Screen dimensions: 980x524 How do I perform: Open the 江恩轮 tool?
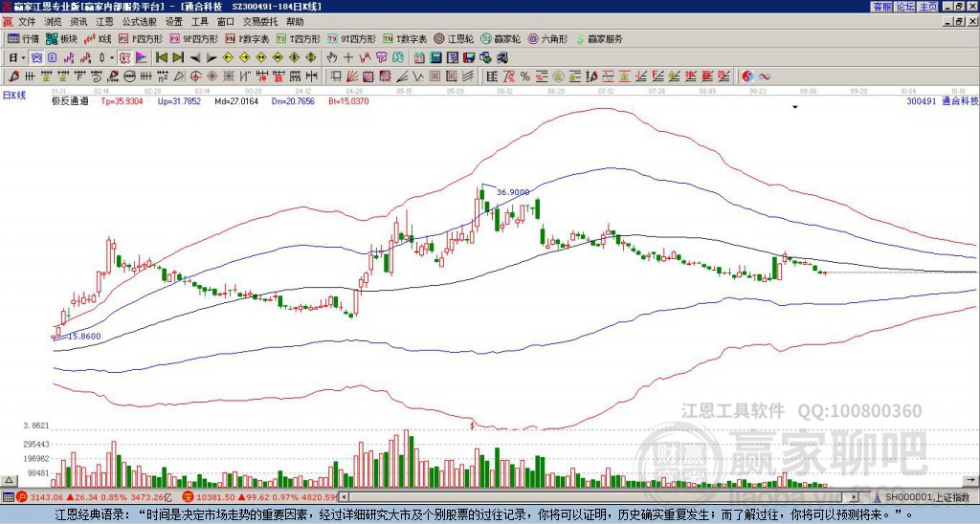(x=454, y=38)
